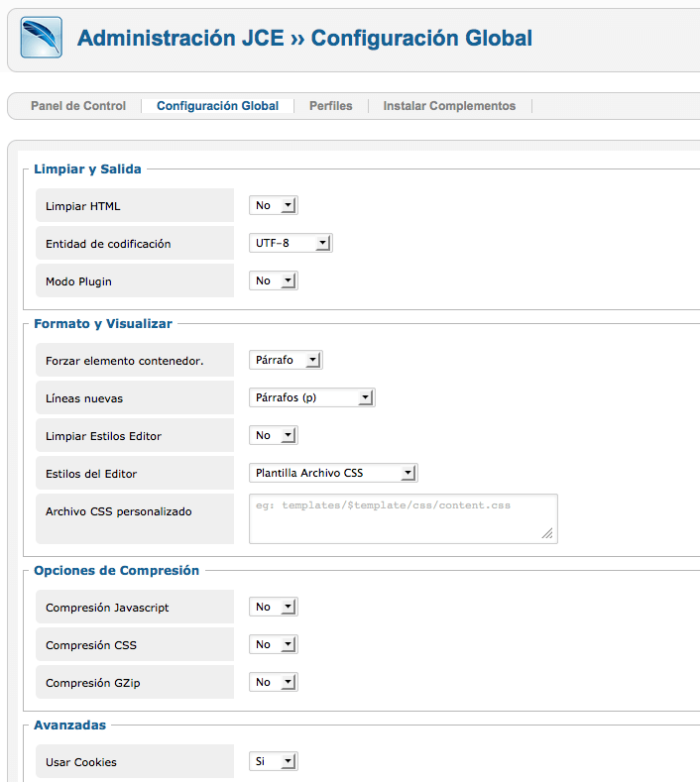700x782 pixels.
Task: Click the Usar Cookies label
Action: [81, 762]
